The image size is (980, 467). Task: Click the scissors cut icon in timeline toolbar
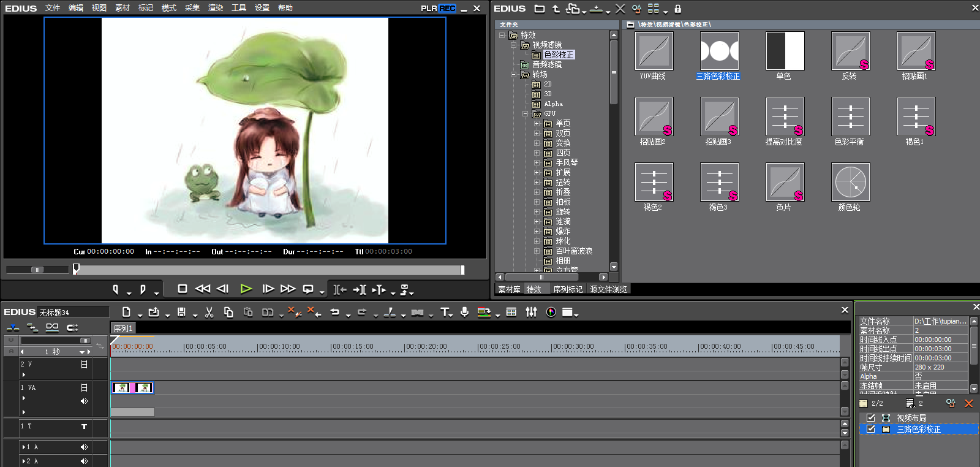click(x=209, y=313)
